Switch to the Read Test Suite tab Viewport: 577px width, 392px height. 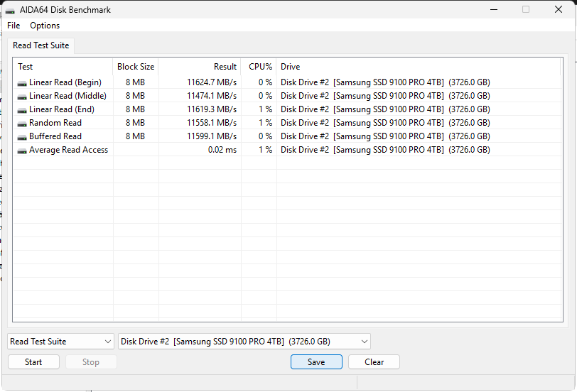tap(41, 45)
